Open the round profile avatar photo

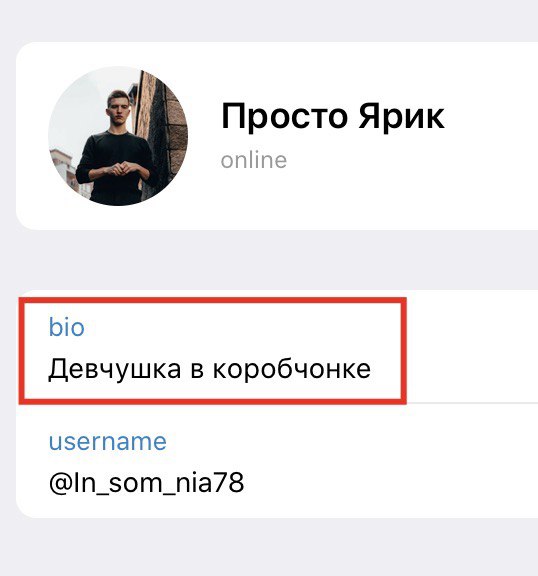pyautogui.click(x=118, y=136)
